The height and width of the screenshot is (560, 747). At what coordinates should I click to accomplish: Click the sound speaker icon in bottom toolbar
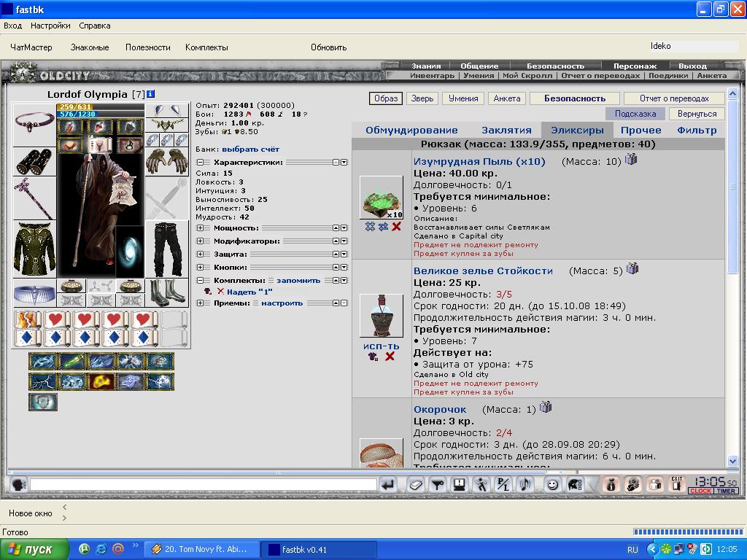pyautogui.click(x=525, y=485)
